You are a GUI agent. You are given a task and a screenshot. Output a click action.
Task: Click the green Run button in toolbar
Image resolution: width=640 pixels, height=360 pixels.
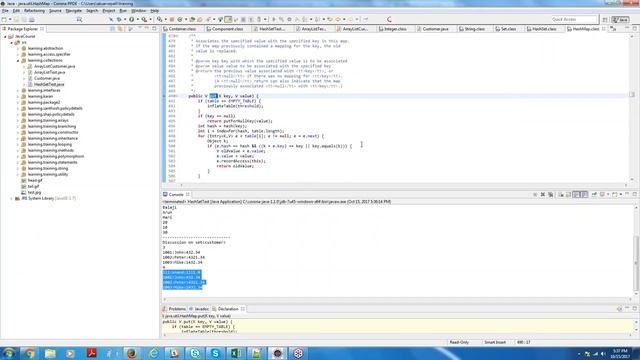coord(131,19)
